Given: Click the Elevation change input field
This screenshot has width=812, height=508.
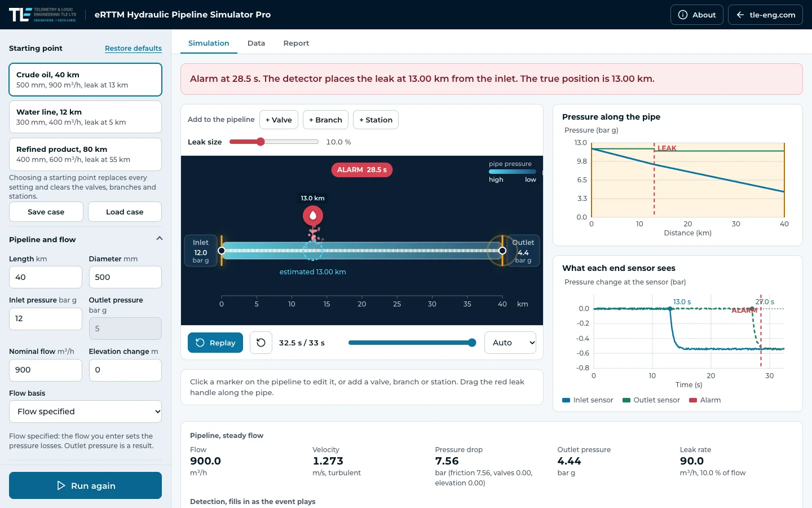Looking at the screenshot, I should coord(125,370).
